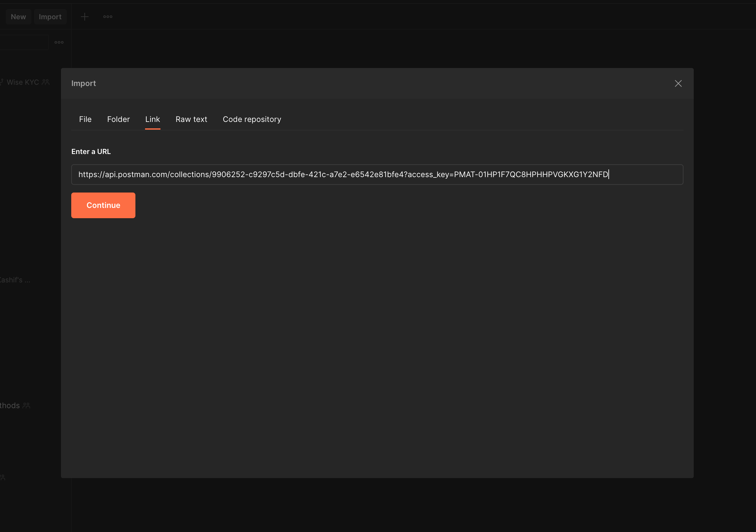Close the Import dialog with the X icon
This screenshot has height=532, width=756.
pos(678,83)
